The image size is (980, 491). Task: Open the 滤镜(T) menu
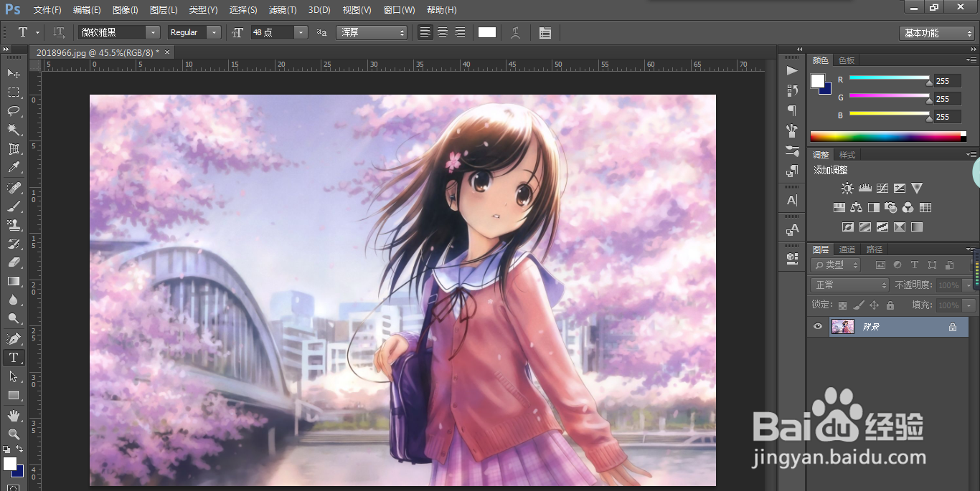click(x=283, y=10)
